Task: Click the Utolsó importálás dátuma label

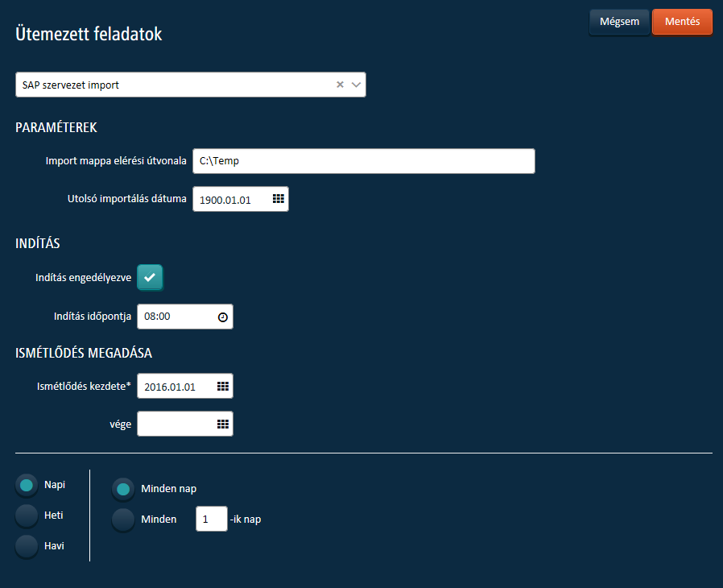Action: point(126,199)
